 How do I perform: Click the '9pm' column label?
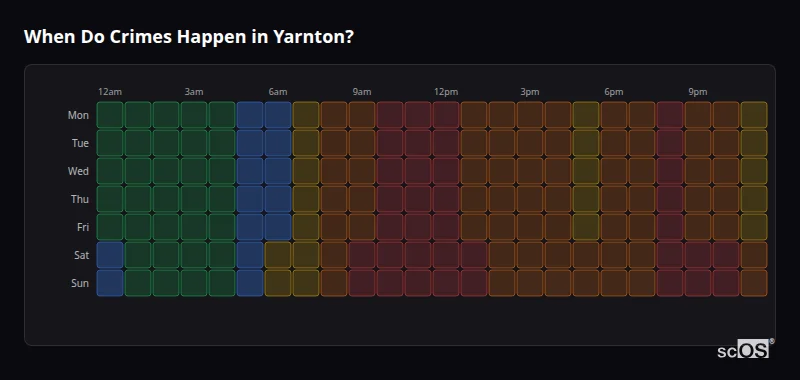coord(698,92)
